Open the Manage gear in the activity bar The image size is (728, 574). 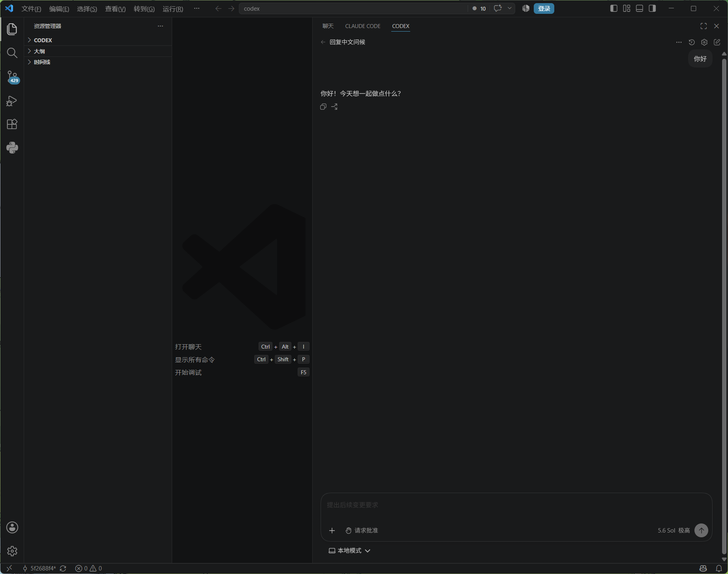pos(12,551)
